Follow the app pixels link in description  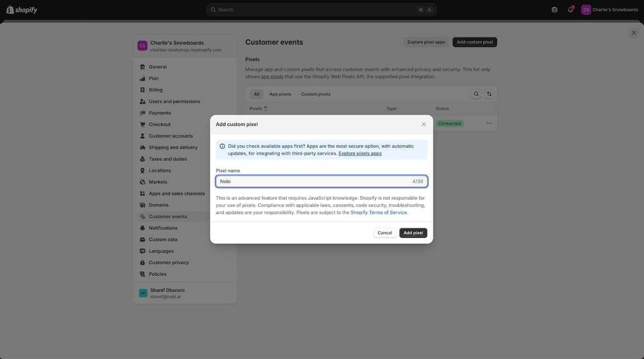click(272, 76)
